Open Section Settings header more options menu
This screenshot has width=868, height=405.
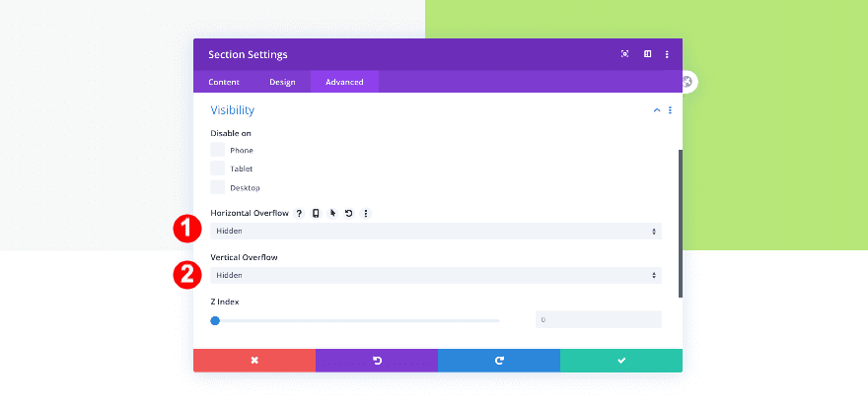pos(667,54)
